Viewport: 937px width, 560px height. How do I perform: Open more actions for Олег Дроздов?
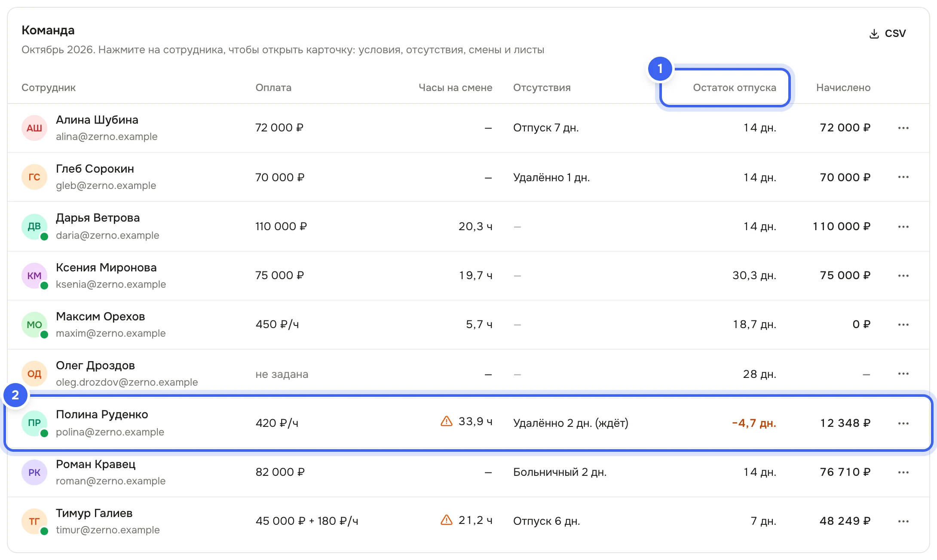[903, 374]
